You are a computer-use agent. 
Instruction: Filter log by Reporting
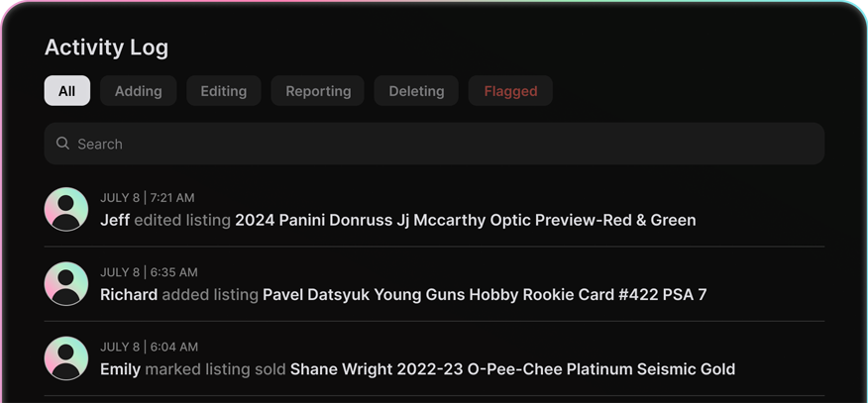(x=318, y=91)
